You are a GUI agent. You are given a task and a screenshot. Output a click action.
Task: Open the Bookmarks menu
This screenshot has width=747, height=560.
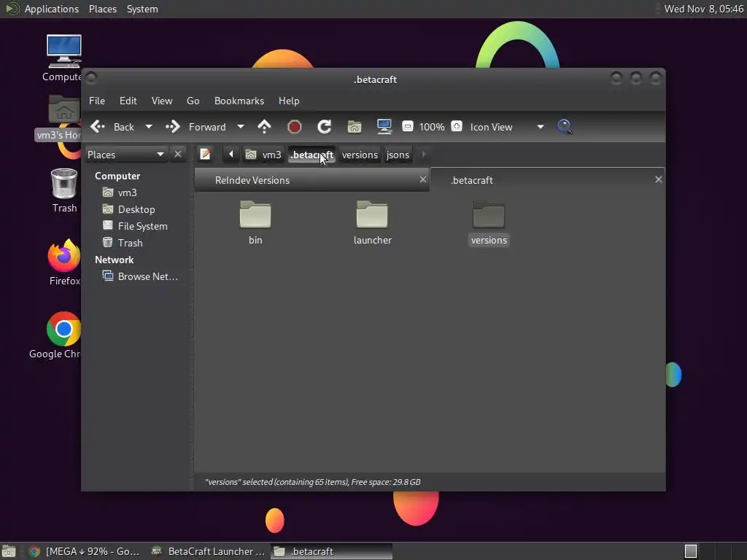(239, 101)
